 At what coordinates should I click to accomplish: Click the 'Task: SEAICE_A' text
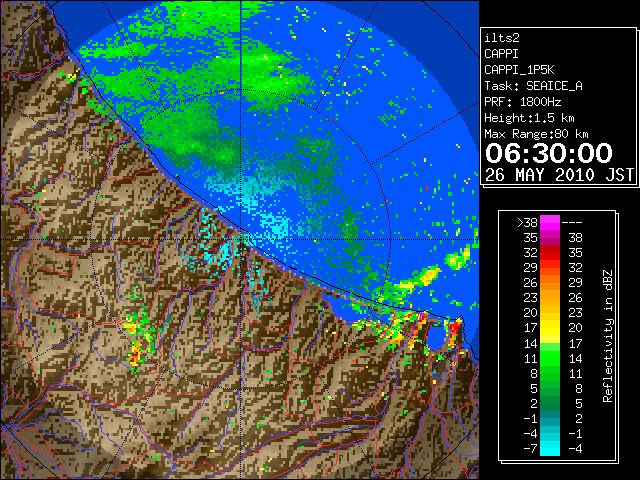pos(533,86)
